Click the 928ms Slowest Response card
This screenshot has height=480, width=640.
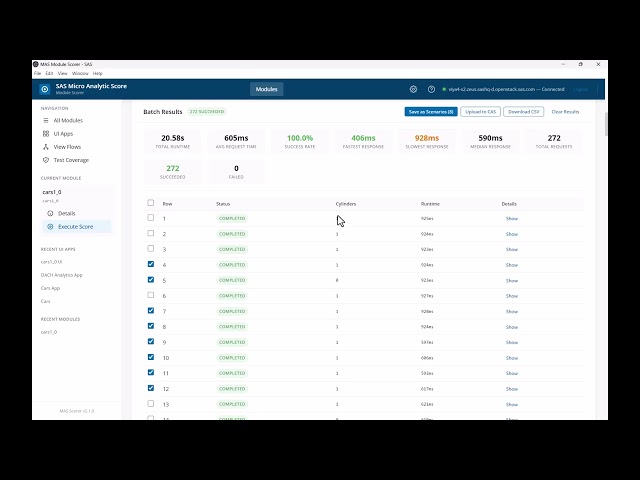(x=427, y=141)
